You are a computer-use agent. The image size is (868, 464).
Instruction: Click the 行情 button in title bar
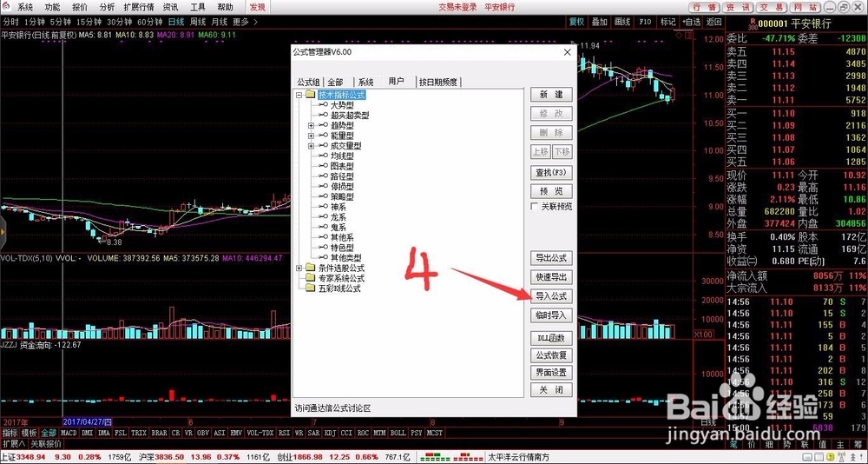704,7
